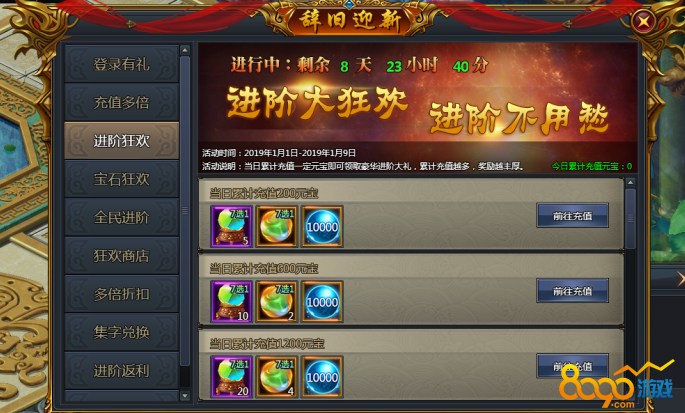Click crystal ball with quantity 20
The height and width of the screenshot is (413, 685).
pyautogui.click(x=231, y=377)
